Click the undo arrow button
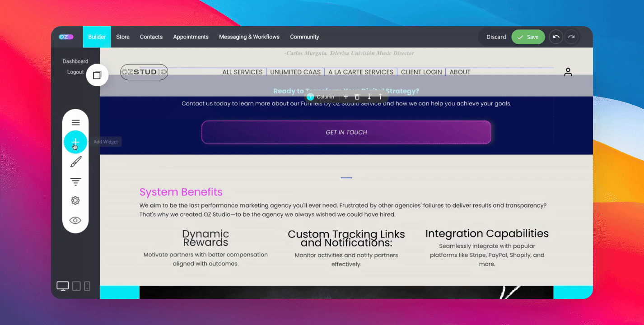 [556, 37]
